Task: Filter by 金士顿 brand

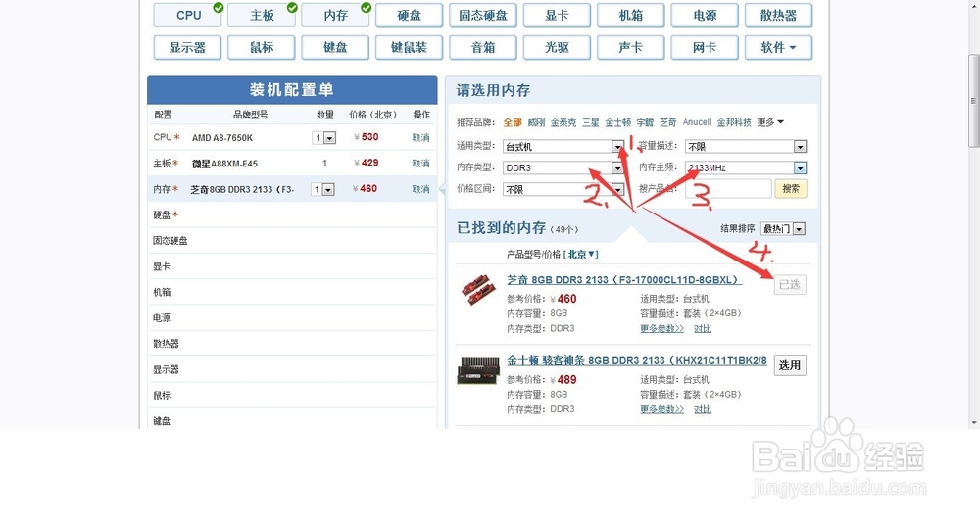Action: pos(618,122)
